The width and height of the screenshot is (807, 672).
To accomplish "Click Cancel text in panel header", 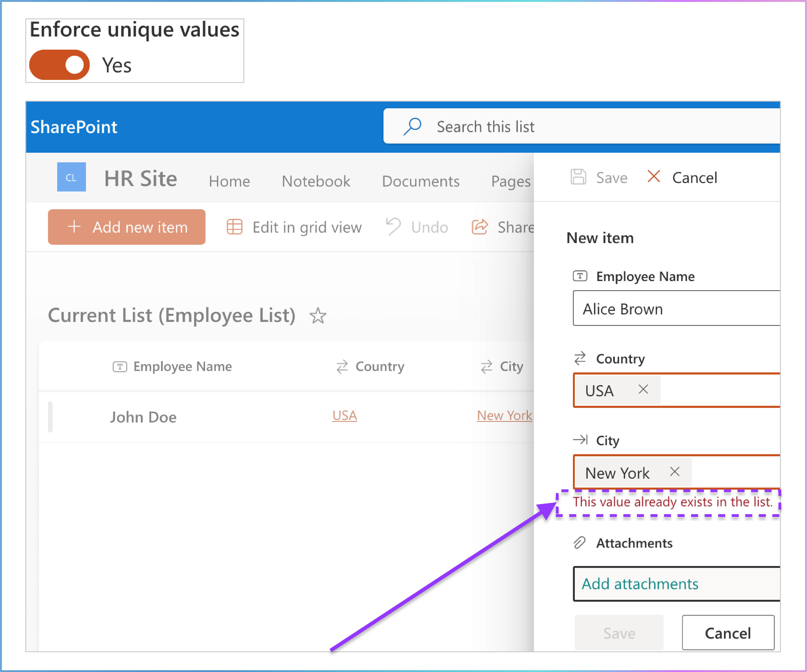I will tap(695, 178).
